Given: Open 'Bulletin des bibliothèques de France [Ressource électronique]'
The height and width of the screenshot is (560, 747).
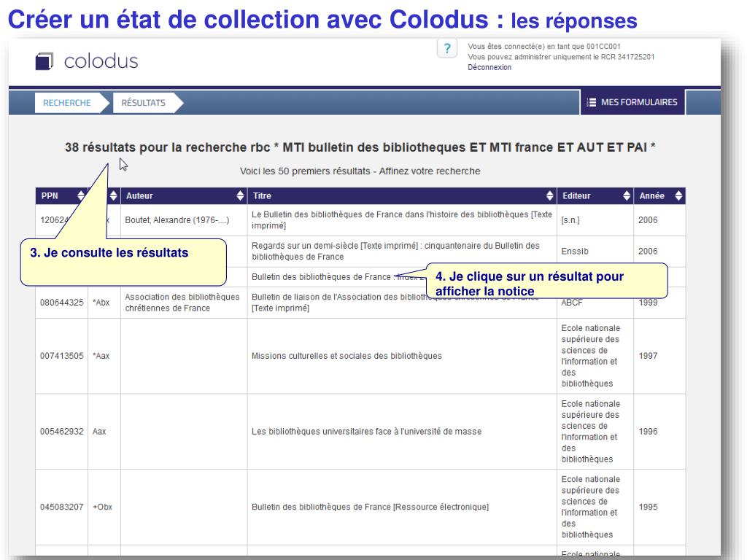Looking at the screenshot, I should pyautogui.click(x=370, y=507).
